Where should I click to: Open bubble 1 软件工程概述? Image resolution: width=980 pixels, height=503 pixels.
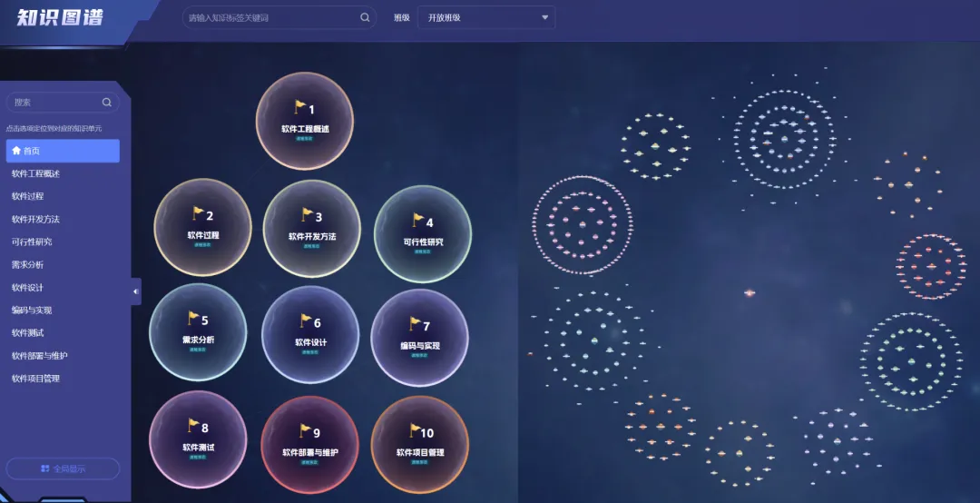(304, 121)
